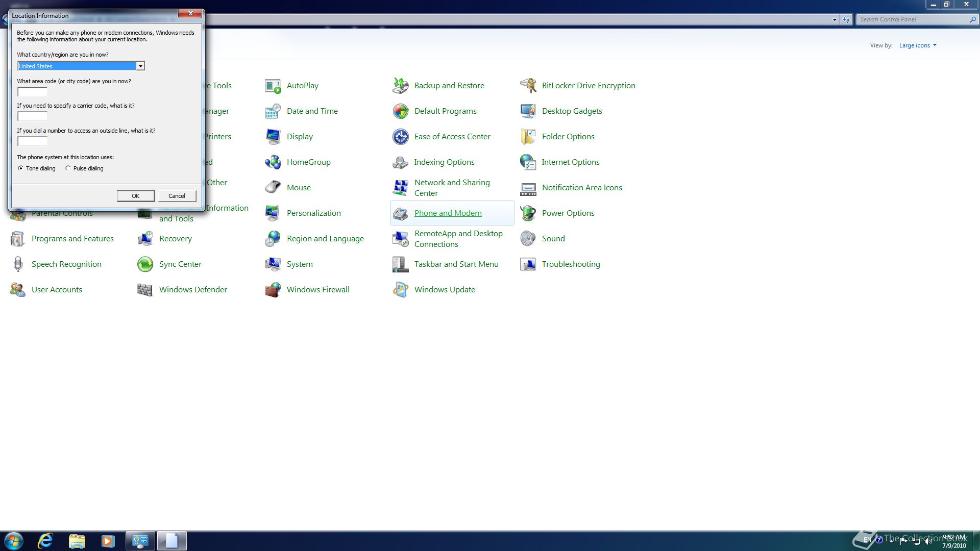The width and height of the screenshot is (980, 551).
Task: Open the Phone and Modem icon
Action: (x=400, y=213)
